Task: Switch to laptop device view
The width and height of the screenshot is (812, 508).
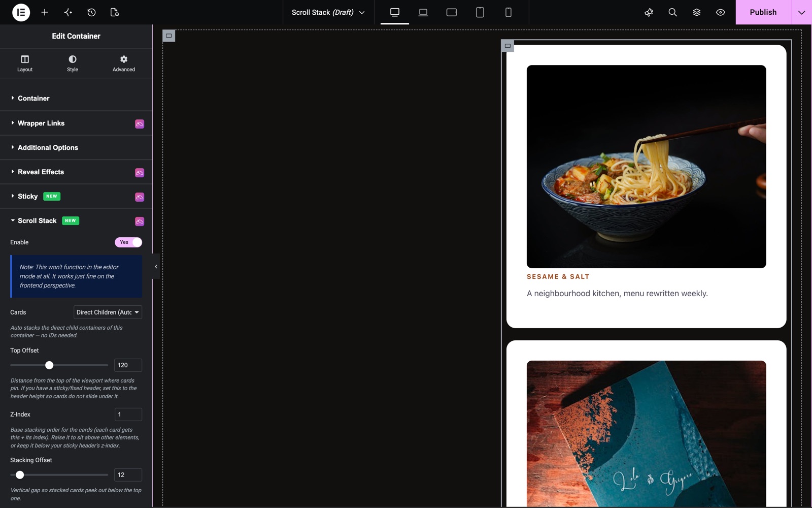Action: (423, 12)
